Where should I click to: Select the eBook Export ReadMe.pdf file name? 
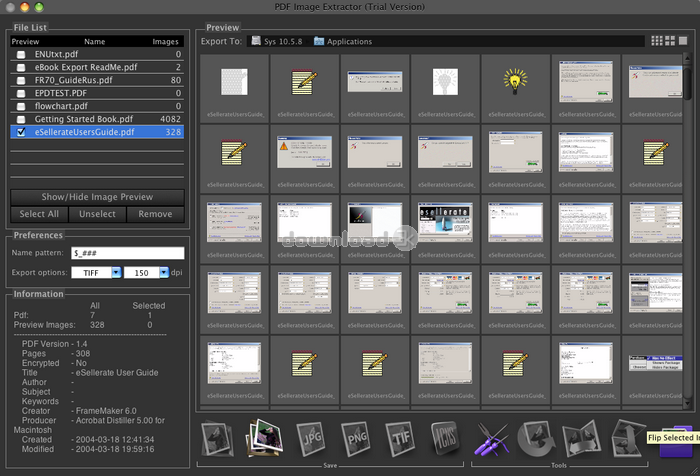pos(86,67)
